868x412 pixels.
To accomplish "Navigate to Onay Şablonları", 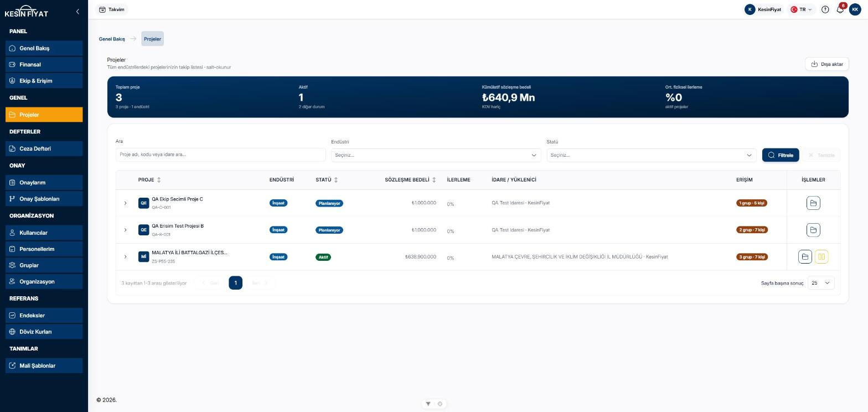I will pos(44,199).
